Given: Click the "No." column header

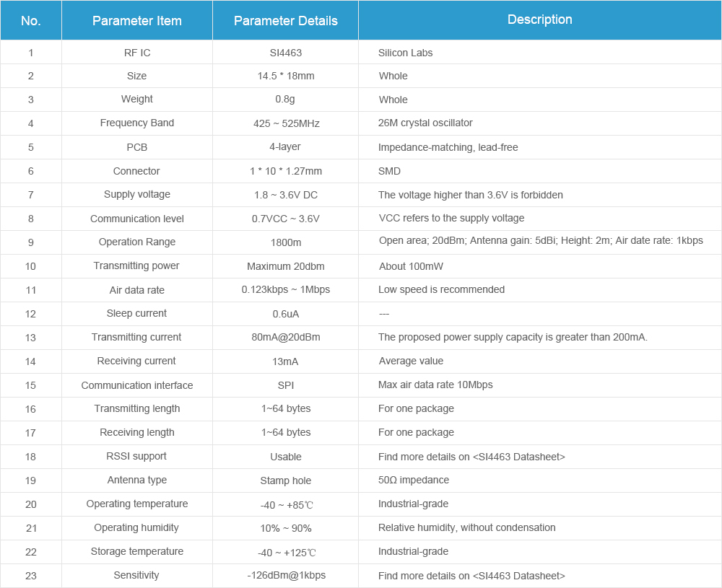Looking at the screenshot, I should 31,21.
